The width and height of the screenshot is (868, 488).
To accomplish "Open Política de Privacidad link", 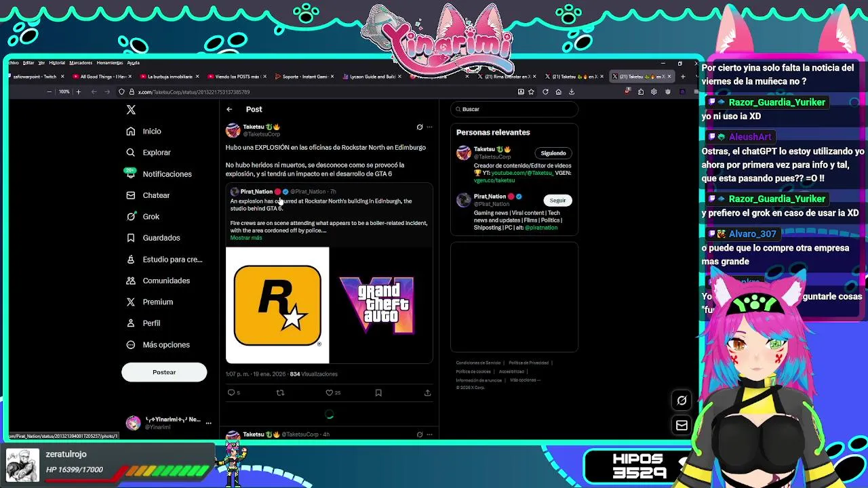I will [528, 363].
